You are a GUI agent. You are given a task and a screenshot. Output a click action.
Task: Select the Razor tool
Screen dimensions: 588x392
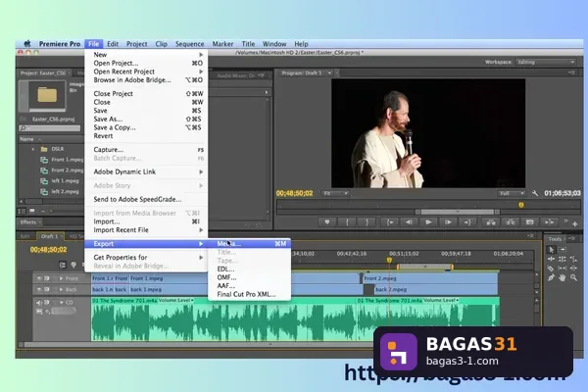(551, 269)
